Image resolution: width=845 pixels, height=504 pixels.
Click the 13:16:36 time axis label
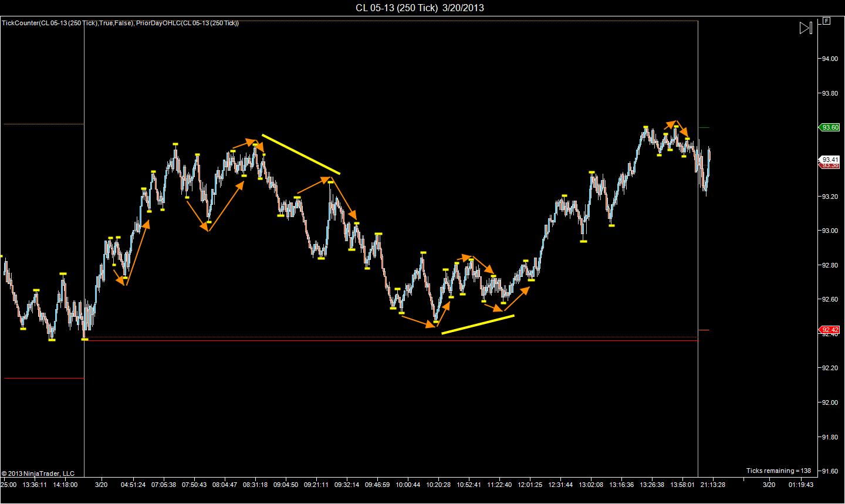point(621,485)
